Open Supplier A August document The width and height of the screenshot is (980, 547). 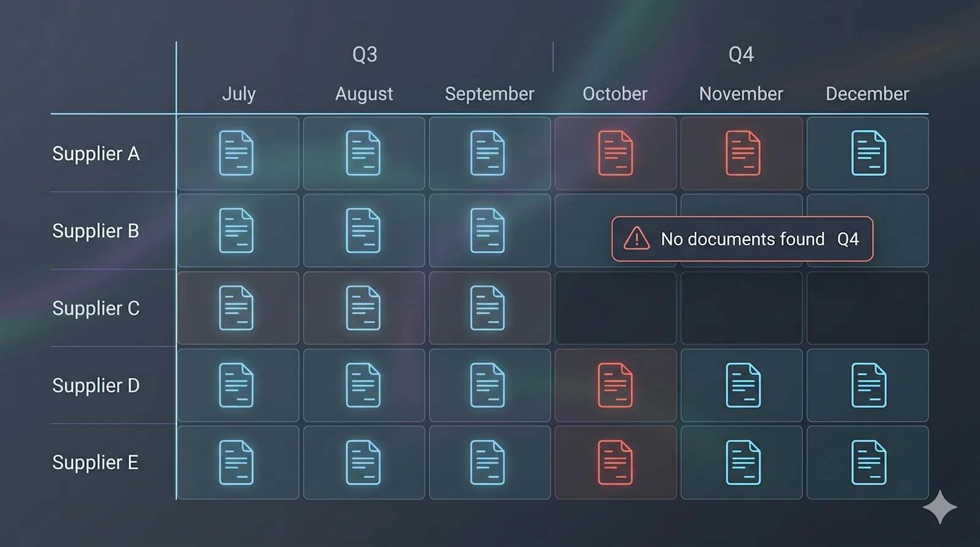[363, 153]
